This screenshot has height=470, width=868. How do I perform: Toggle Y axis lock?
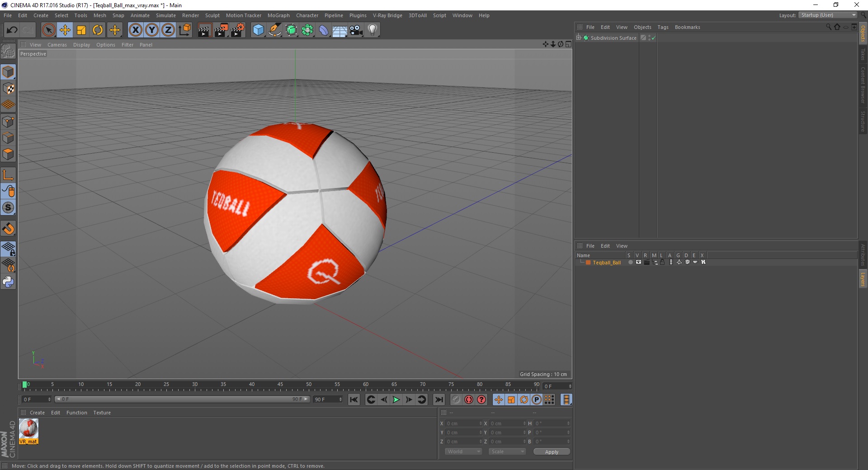pos(152,30)
